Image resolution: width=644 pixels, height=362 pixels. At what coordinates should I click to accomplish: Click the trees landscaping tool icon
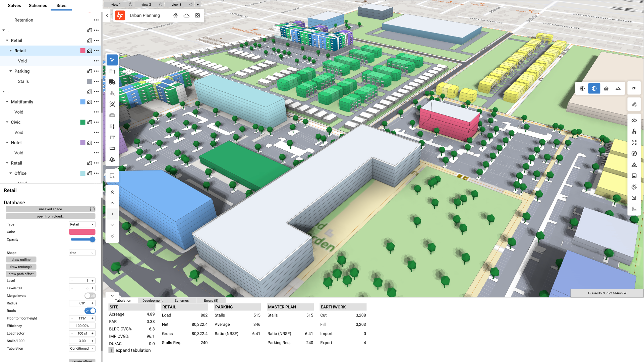[112, 160]
